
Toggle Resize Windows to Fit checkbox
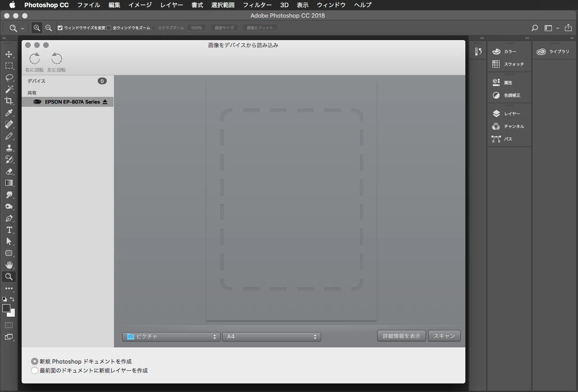point(60,28)
